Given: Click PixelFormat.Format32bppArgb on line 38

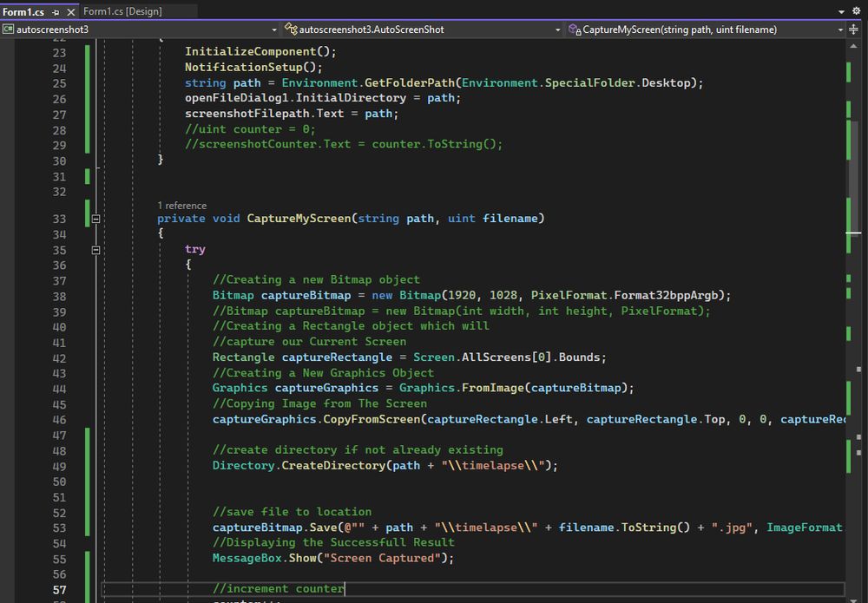Looking at the screenshot, I should [x=624, y=295].
